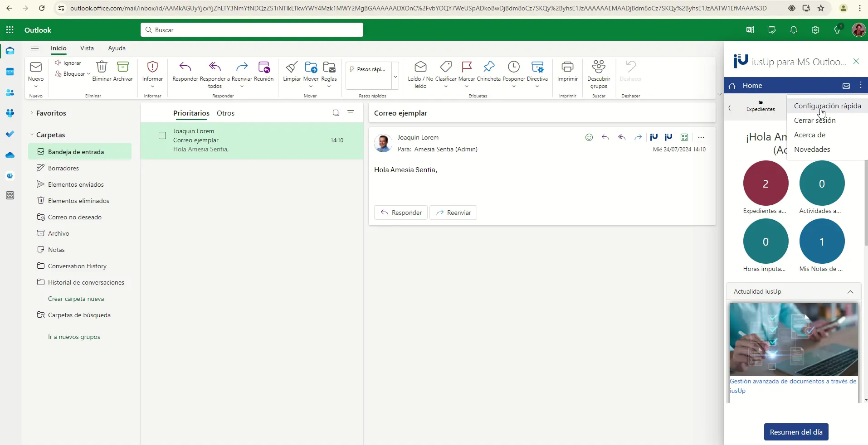Screen dimensions: 868x445
Task: Click the Buscar search field
Action: pos(252,30)
